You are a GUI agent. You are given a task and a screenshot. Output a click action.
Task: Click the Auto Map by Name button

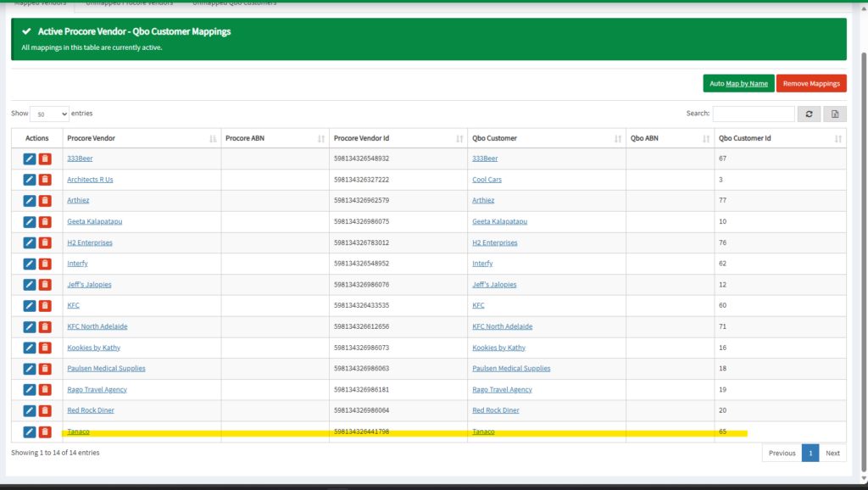[738, 84]
